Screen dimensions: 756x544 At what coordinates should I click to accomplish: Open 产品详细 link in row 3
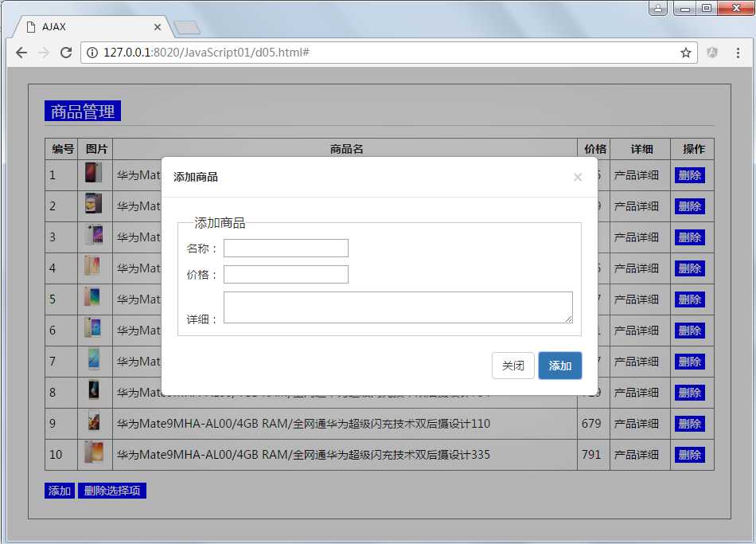pyautogui.click(x=636, y=237)
